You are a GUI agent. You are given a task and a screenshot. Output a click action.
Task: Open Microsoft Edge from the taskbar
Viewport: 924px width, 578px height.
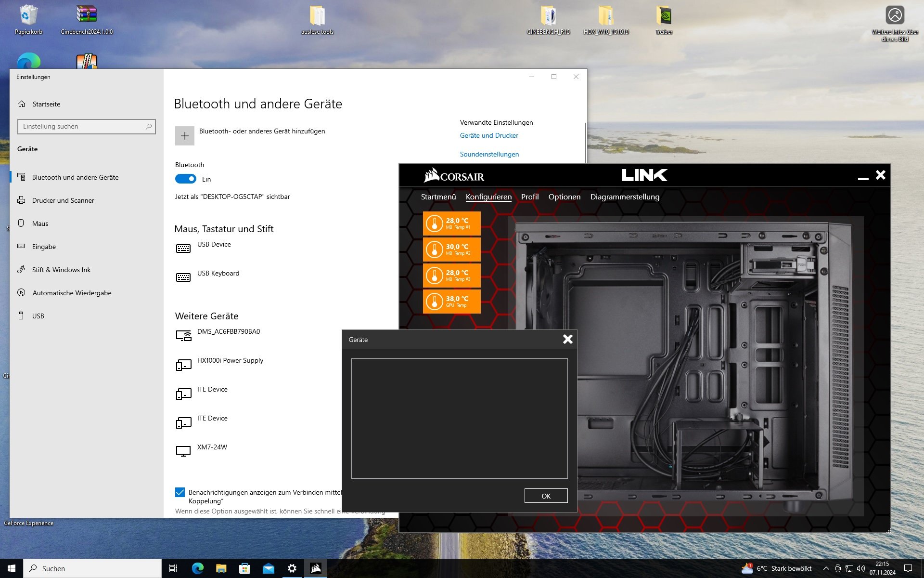point(198,568)
